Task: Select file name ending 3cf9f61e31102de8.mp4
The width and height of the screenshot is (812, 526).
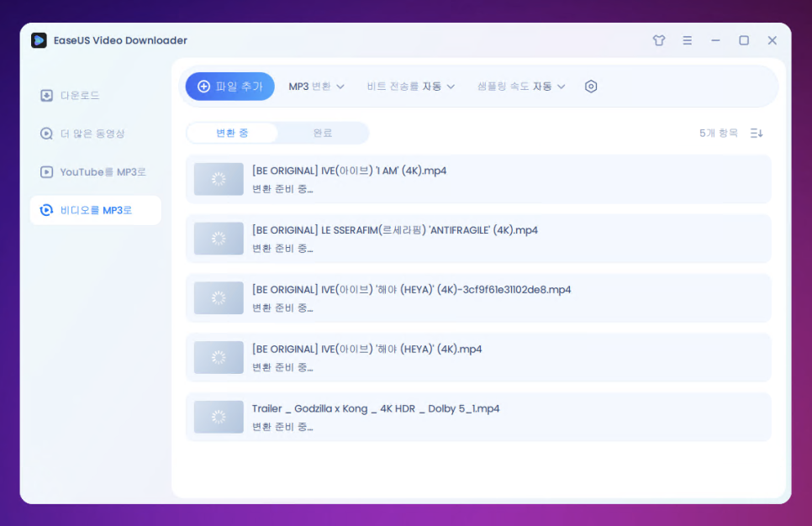Action: [x=412, y=290]
